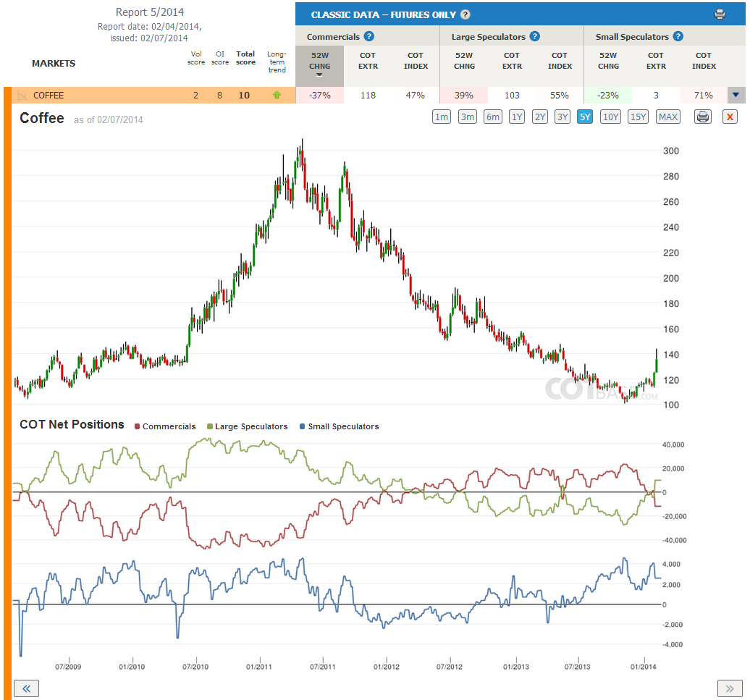
Task: Click the Total score value 10
Action: point(244,95)
